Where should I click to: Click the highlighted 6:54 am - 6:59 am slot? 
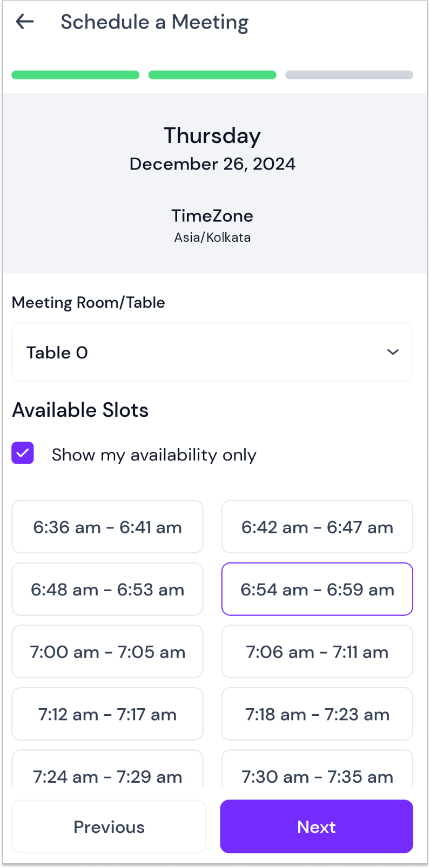click(317, 589)
